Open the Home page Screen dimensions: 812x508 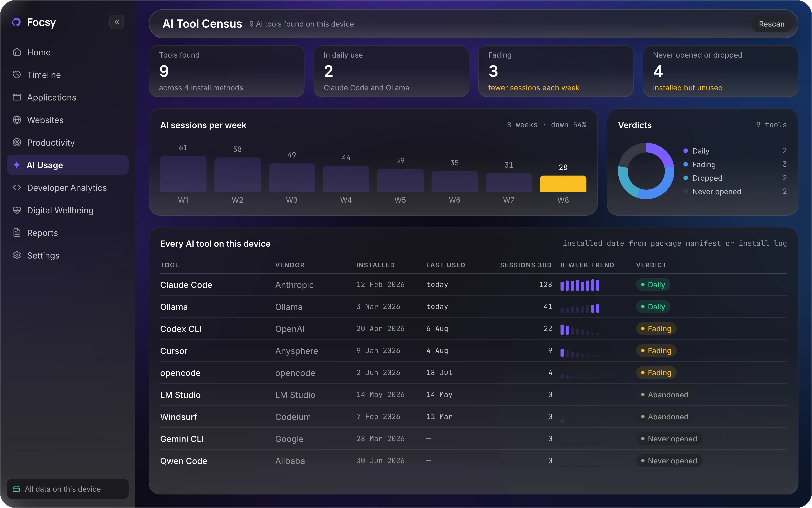(67, 52)
